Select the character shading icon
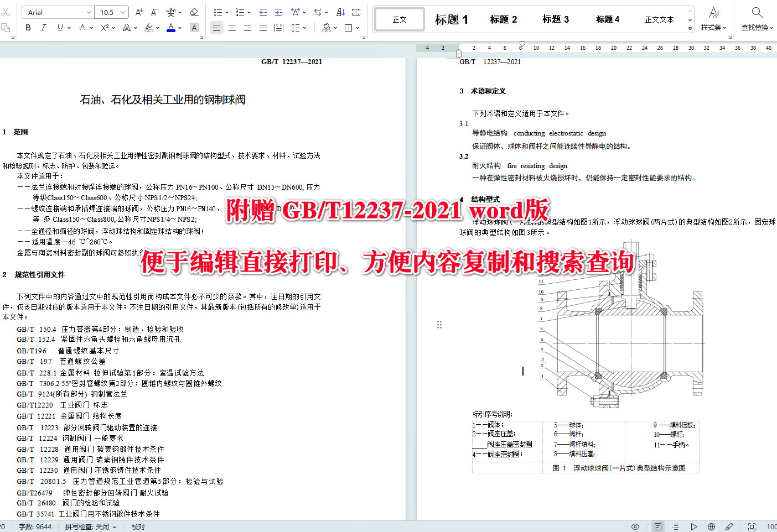The height and width of the screenshot is (532, 777). point(194,27)
